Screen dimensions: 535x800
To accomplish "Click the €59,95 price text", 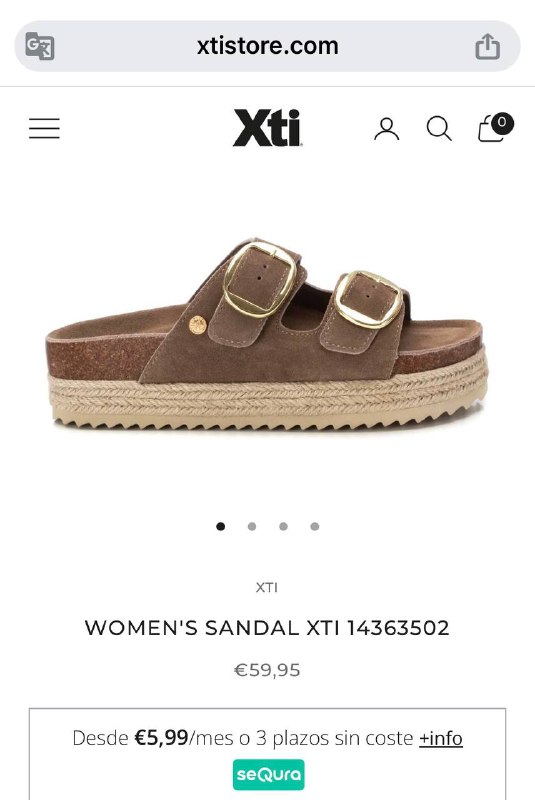I will click(x=267, y=670).
